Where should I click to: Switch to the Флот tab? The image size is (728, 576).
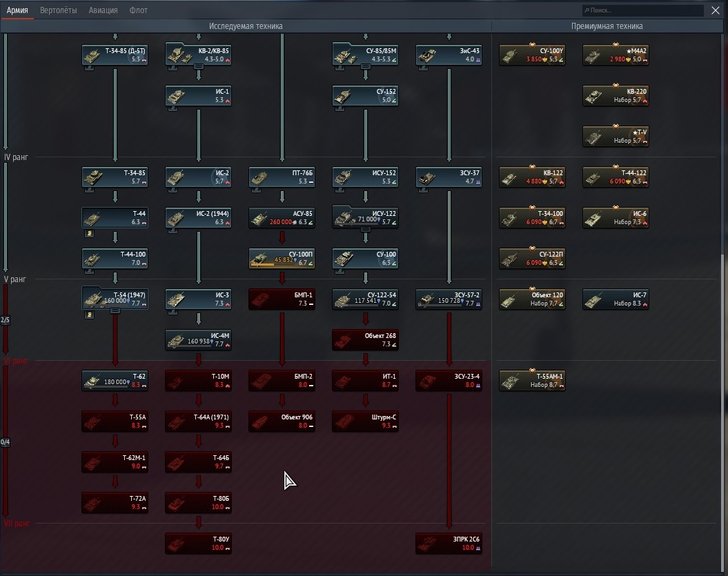pos(139,10)
